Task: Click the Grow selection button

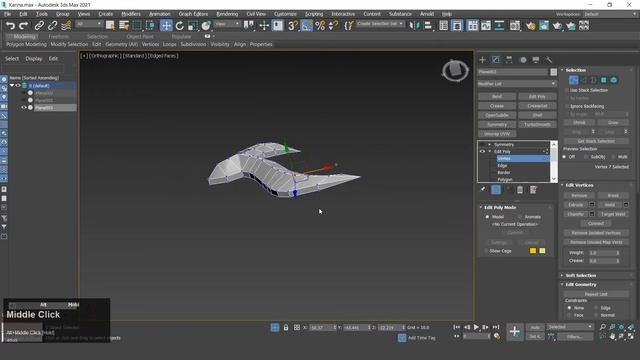Action: coord(613,122)
